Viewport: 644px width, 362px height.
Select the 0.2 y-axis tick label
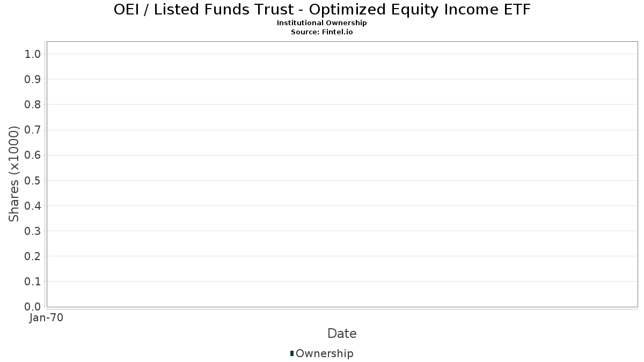coord(33,256)
